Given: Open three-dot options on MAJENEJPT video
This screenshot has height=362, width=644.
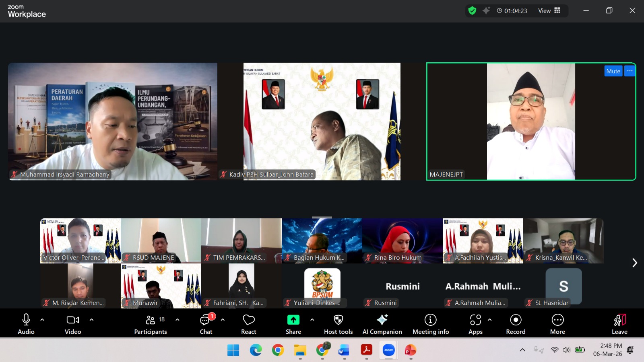Looking at the screenshot, I should [x=630, y=71].
